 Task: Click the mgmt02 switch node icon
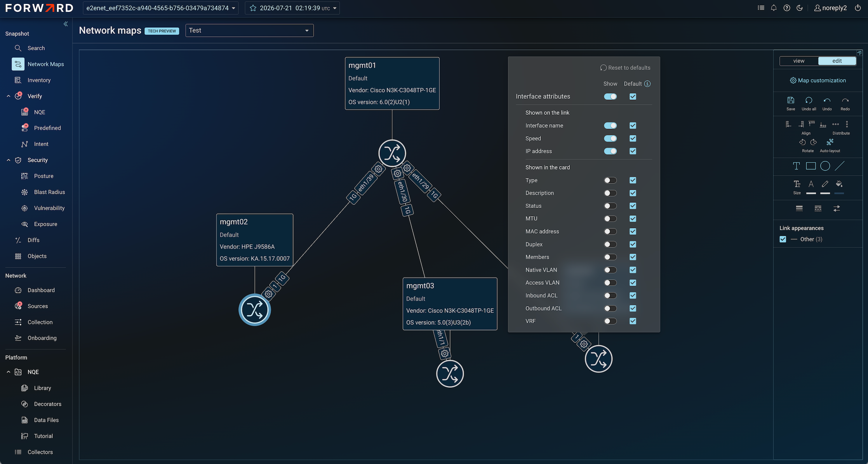pos(254,310)
